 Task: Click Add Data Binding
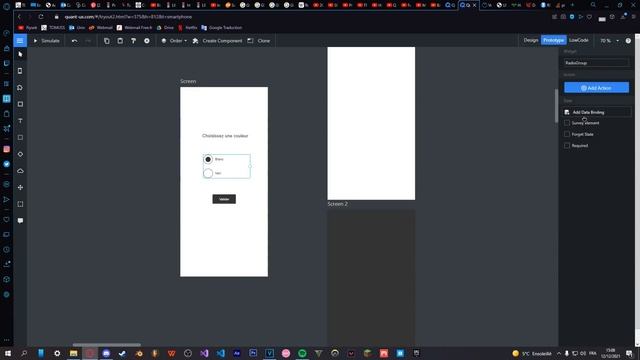[596, 112]
